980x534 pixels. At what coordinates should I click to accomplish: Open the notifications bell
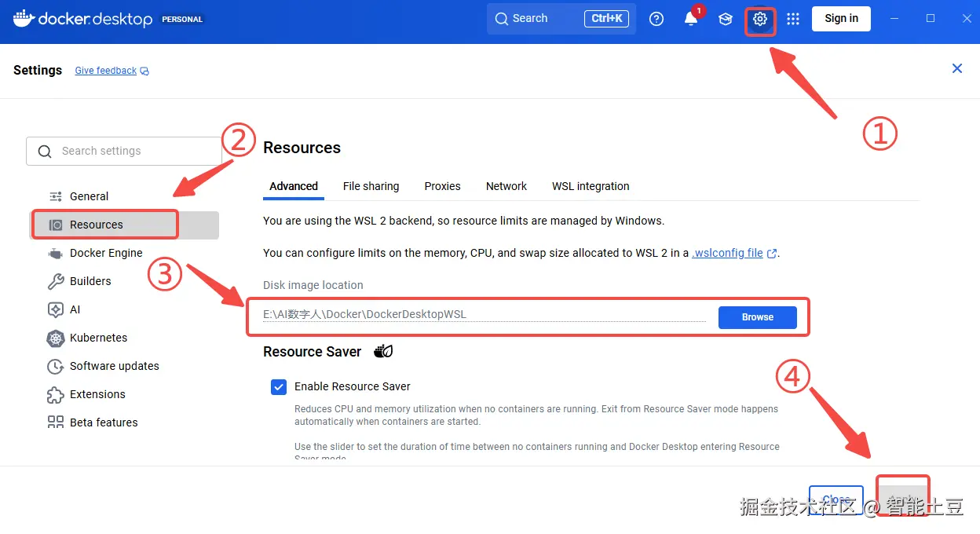[x=691, y=20]
